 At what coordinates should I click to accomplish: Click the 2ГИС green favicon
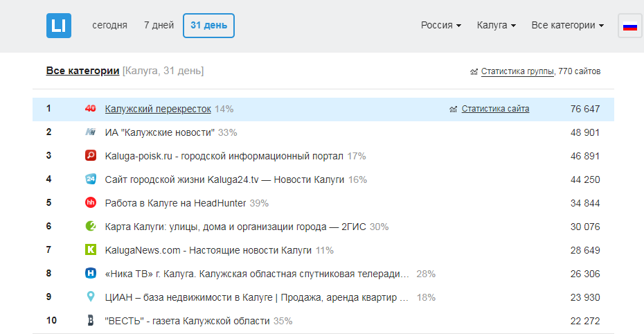(x=90, y=227)
